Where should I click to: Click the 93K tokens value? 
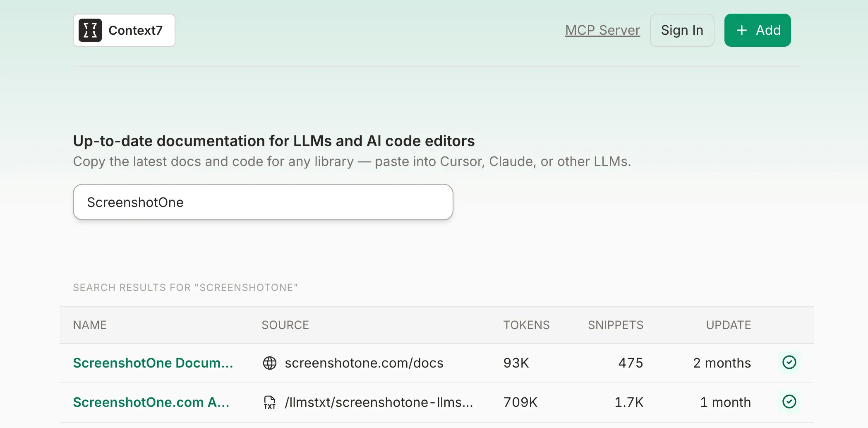coord(516,363)
